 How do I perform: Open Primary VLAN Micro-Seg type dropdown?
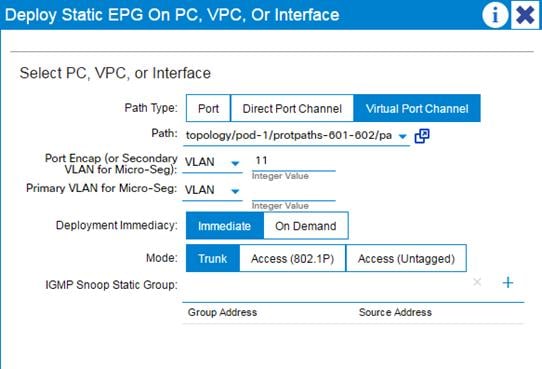212,190
